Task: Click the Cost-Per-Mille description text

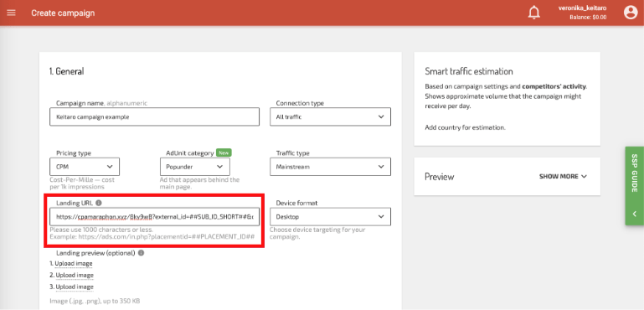Action: point(82,183)
